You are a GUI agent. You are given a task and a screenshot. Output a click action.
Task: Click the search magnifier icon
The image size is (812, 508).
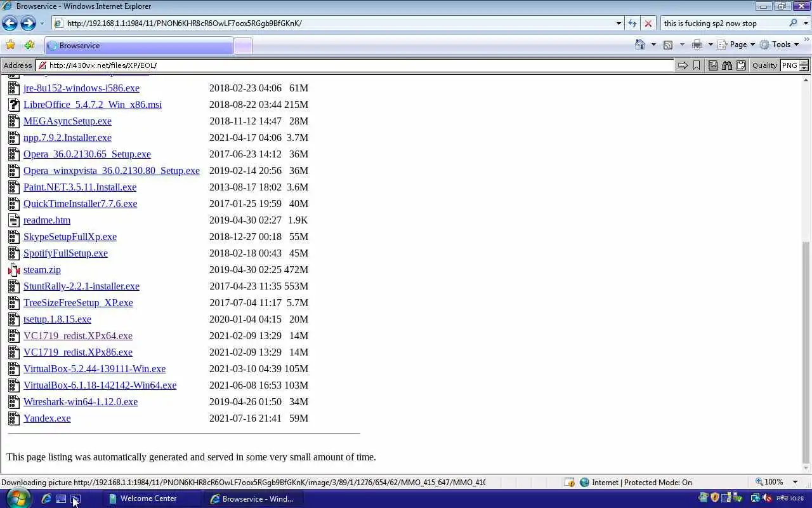pos(793,23)
